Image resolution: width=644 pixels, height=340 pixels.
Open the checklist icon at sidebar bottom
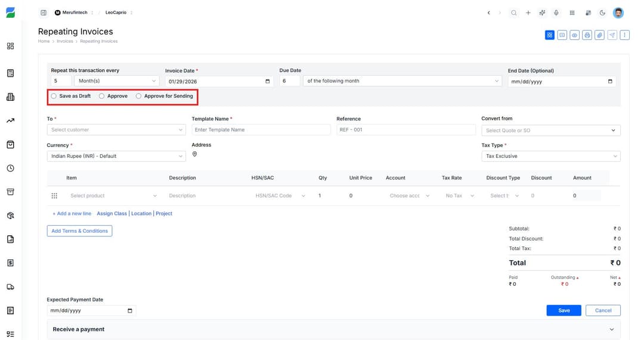(11, 334)
